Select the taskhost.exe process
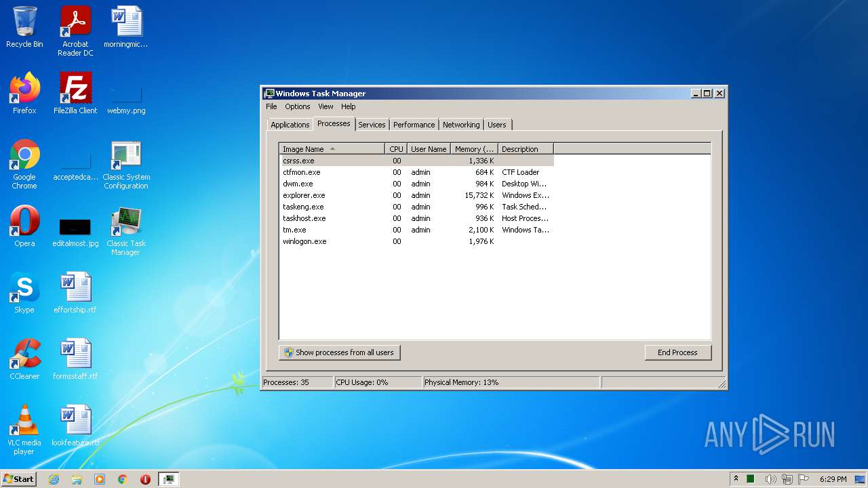Viewport: 868px width, 488px height. (416, 218)
